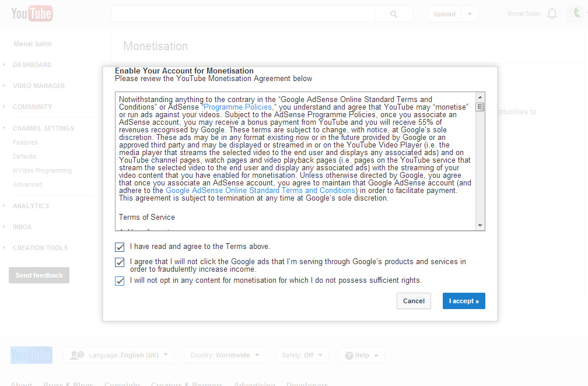Open the Programme Policies link

tap(238, 107)
